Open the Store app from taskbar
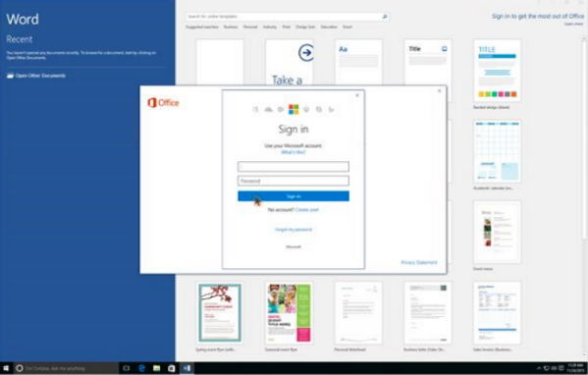 pos(172,368)
